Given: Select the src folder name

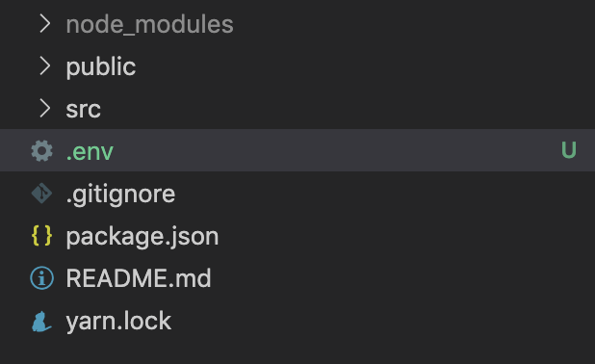Looking at the screenshot, I should tap(83, 110).
